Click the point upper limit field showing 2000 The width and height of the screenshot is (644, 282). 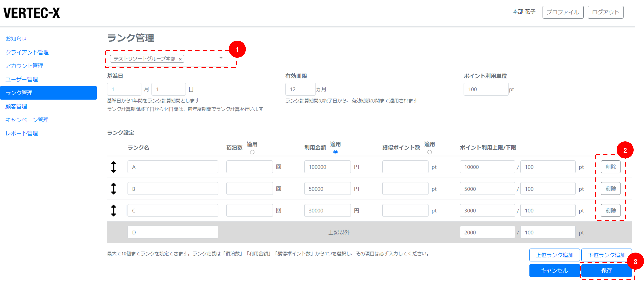(487, 232)
